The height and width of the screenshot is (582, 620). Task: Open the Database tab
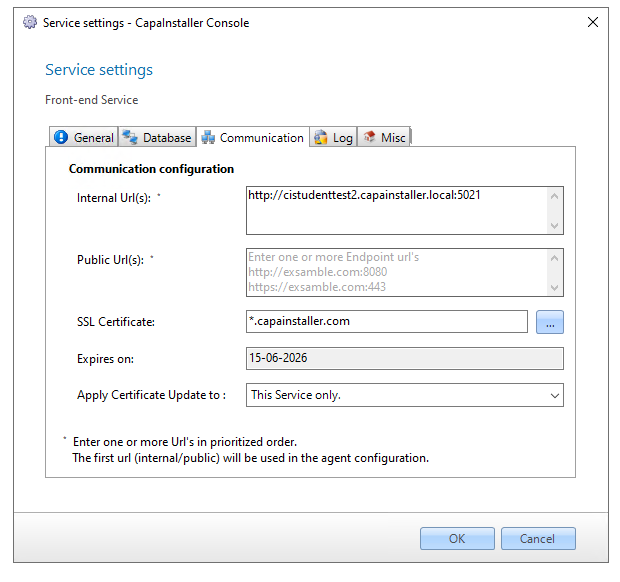157,137
